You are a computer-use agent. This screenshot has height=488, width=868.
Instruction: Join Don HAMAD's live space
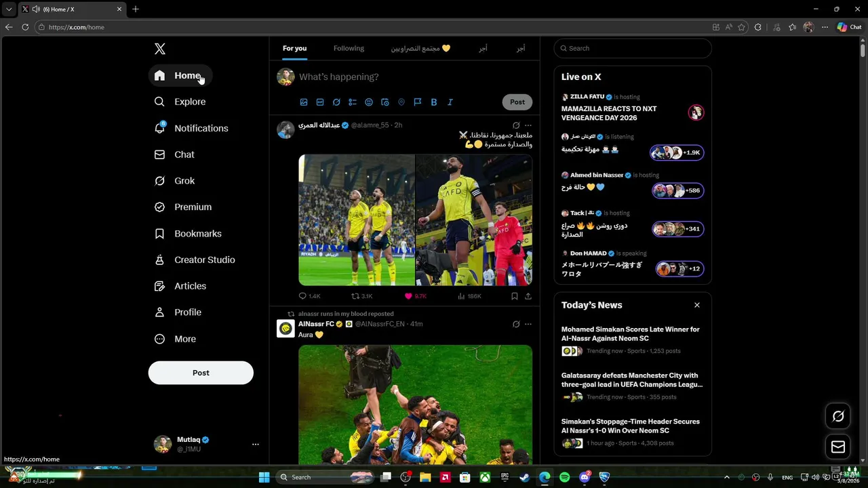pos(633,264)
